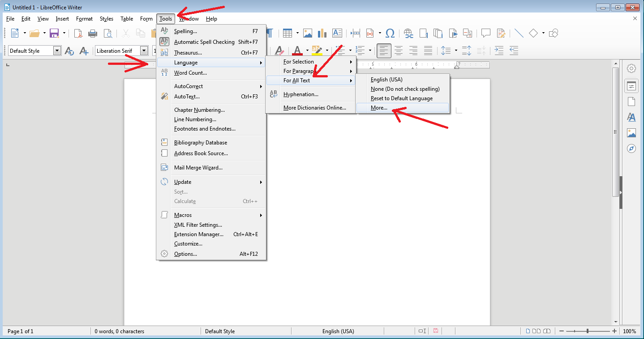Select single-page view in status bar
Screen dimensions: 644x339
click(x=528, y=331)
